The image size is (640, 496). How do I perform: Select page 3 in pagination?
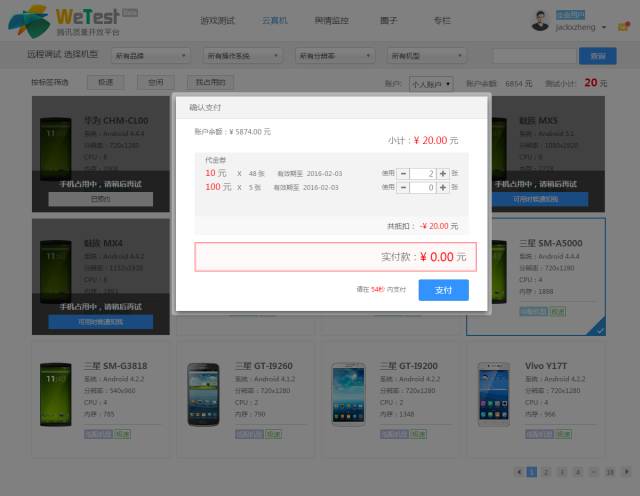(562, 472)
